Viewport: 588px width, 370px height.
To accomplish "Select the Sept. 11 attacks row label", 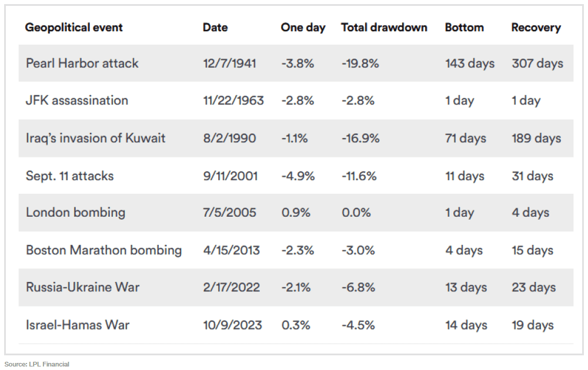I will click(x=69, y=176).
